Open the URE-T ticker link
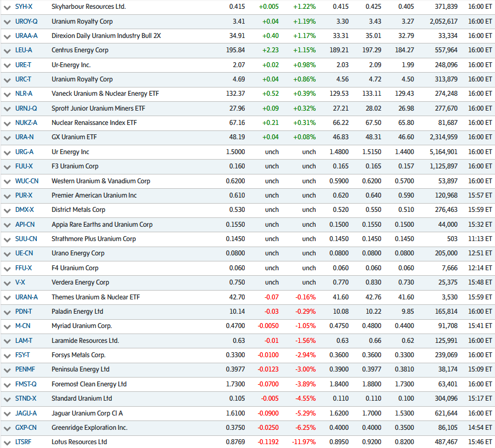 pyautogui.click(x=23, y=65)
